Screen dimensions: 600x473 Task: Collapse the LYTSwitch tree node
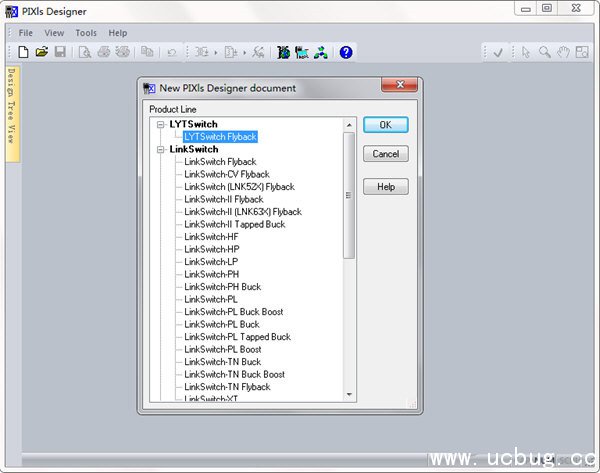pos(160,124)
